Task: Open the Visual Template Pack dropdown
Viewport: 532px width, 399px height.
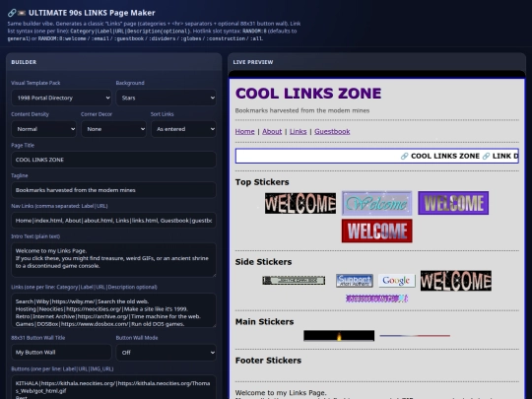Action: pos(61,98)
